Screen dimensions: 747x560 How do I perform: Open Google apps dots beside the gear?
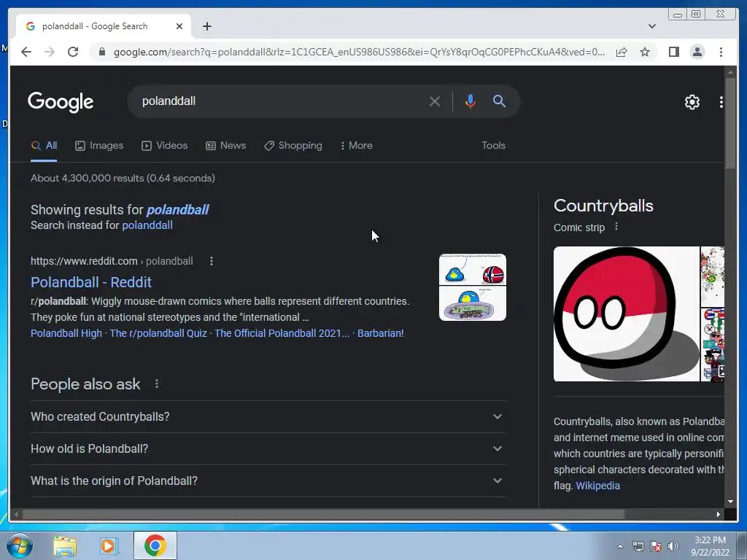[721, 101]
